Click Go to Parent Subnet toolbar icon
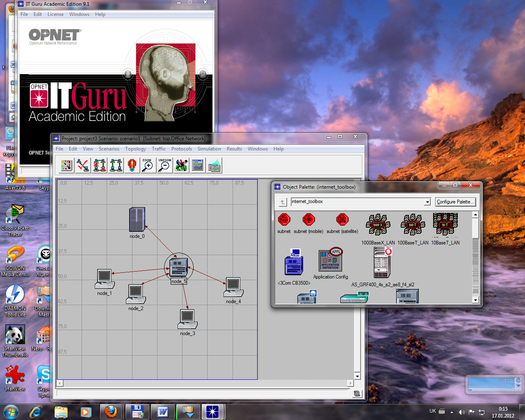The height and width of the screenshot is (420, 525). pos(132,165)
